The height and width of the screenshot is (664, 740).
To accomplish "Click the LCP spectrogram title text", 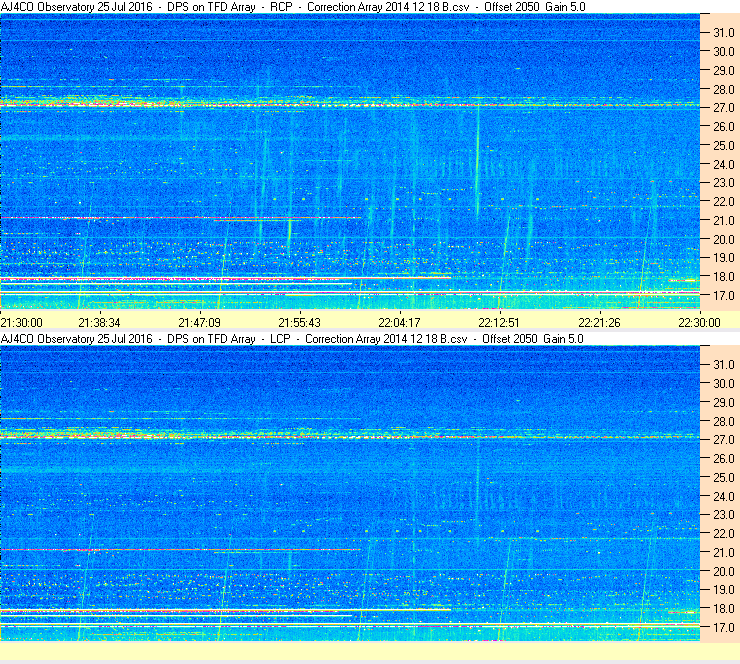I will point(292,339).
